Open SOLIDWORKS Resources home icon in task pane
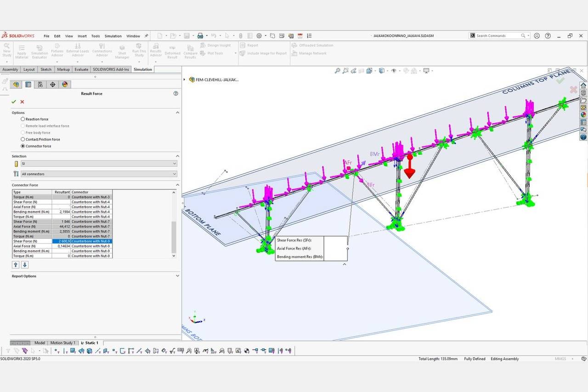This screenshot has height=392, width=588. [x=583, y=85]
